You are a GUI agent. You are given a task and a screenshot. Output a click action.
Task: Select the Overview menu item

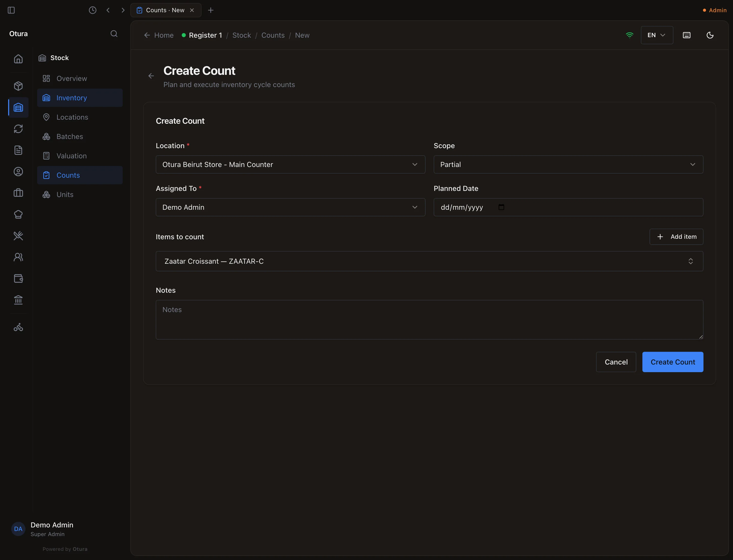[80, 78]
